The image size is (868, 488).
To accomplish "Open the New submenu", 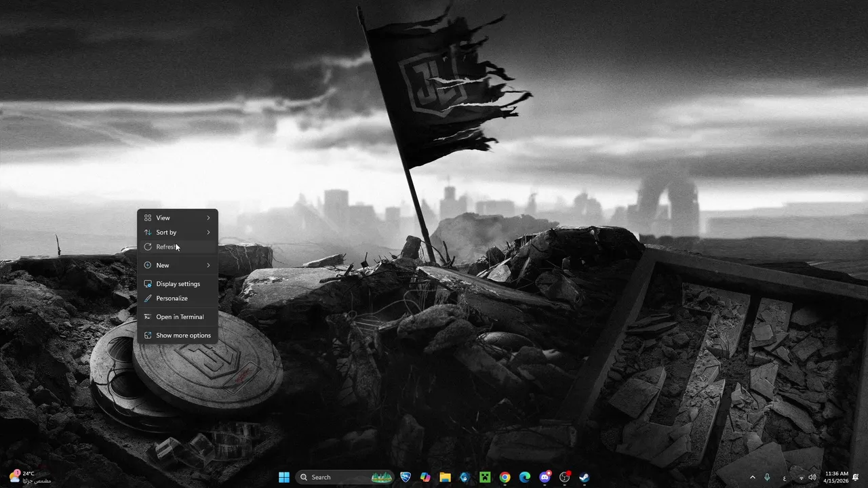I will point(178,265).
